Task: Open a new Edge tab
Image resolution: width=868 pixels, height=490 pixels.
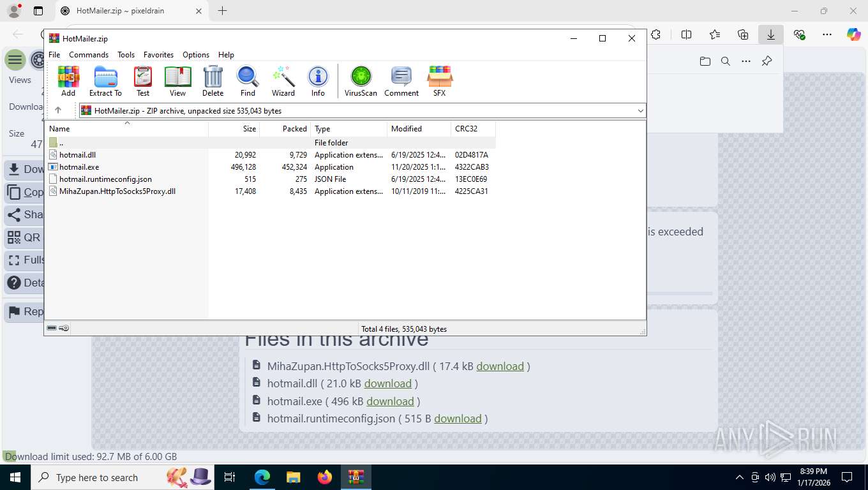Action: pyautogui.click(x=222, y=10)
